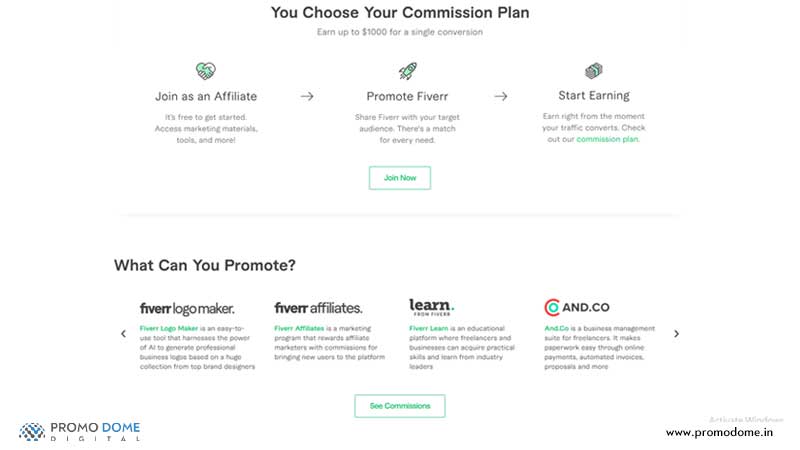The height and width of the screenshot is (450, 800).
Task: Click the Join Now button
Action: click(400, 178)
